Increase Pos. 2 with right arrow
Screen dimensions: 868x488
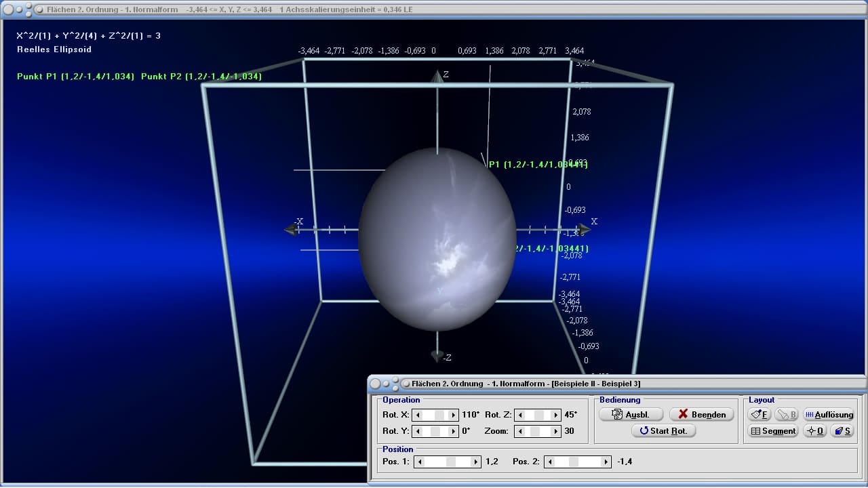605,462
